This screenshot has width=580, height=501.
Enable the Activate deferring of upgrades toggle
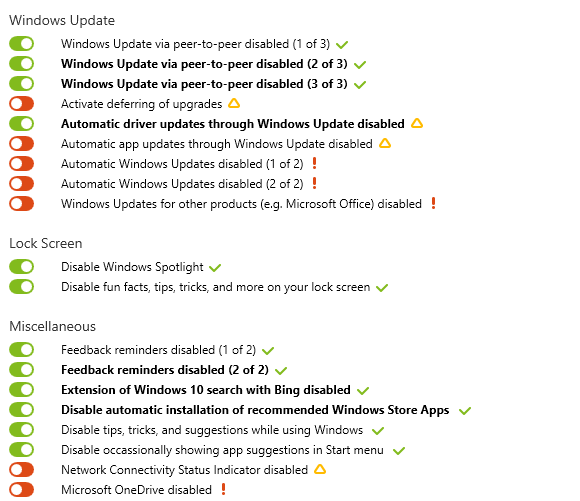click(x=21, y=104)
